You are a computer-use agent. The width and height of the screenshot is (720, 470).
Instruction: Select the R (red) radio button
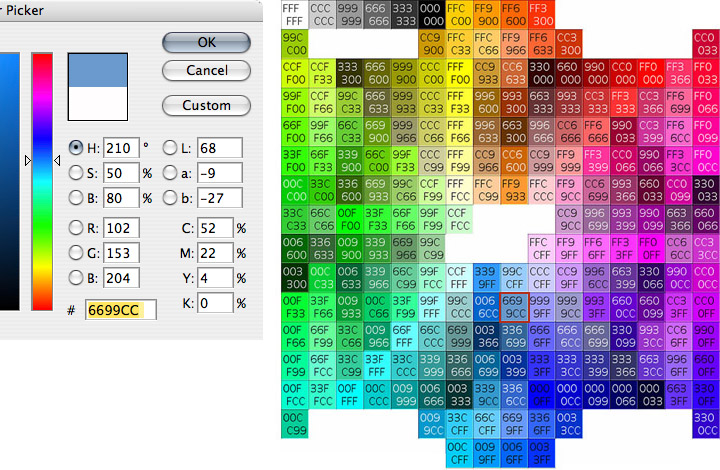pos(76,226)
